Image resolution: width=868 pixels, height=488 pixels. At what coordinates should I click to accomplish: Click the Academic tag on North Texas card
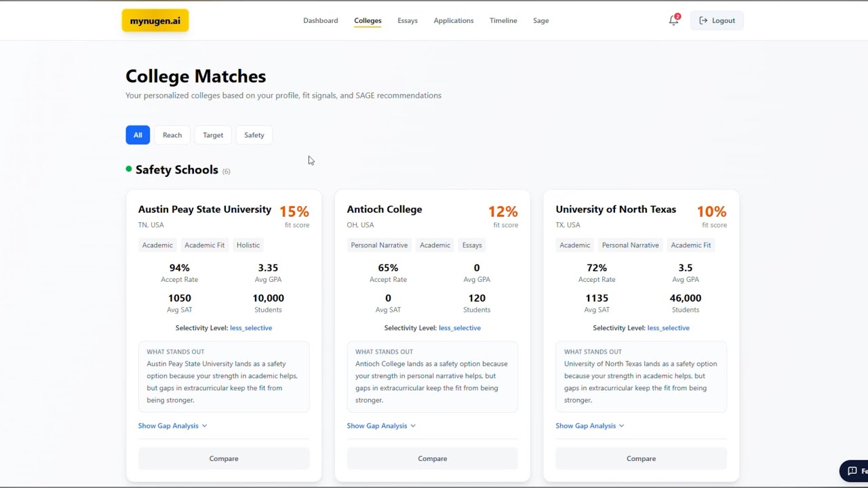[x=574, y=245]
